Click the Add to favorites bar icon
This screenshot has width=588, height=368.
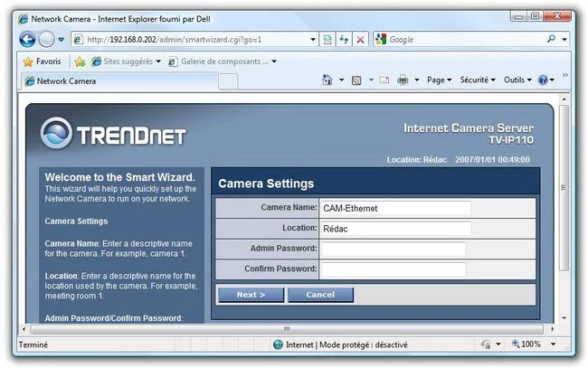click(x=80, y=61)
